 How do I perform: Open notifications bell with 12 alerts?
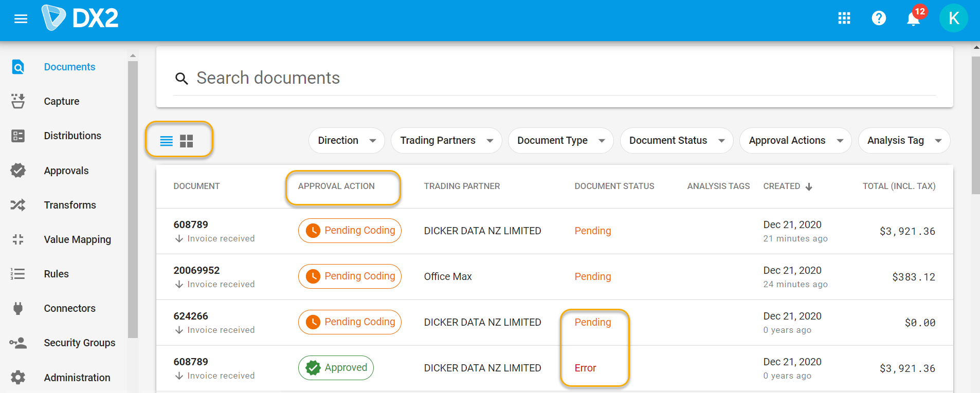tap(913, 19)
